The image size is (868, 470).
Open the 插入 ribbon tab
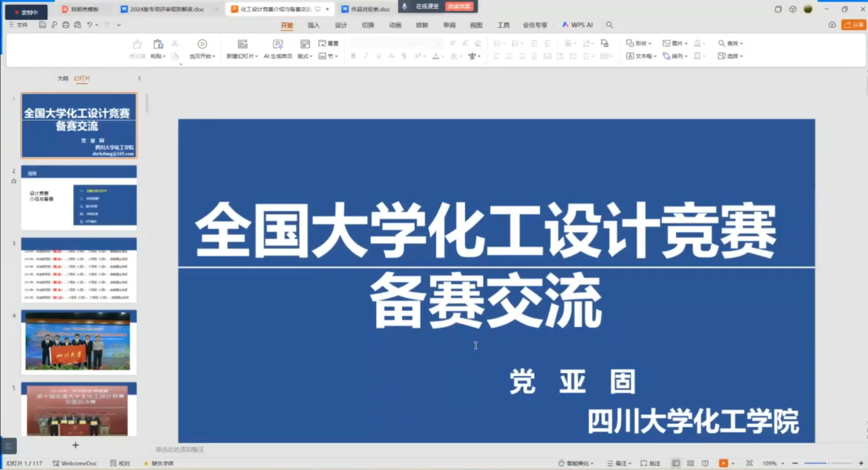(x=313, y=25)
